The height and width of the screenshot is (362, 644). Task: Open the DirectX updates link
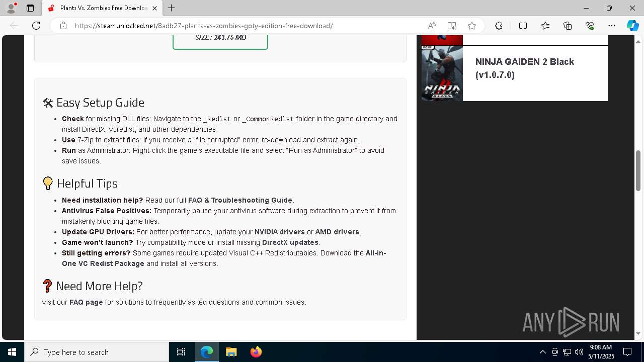[290, 242]
